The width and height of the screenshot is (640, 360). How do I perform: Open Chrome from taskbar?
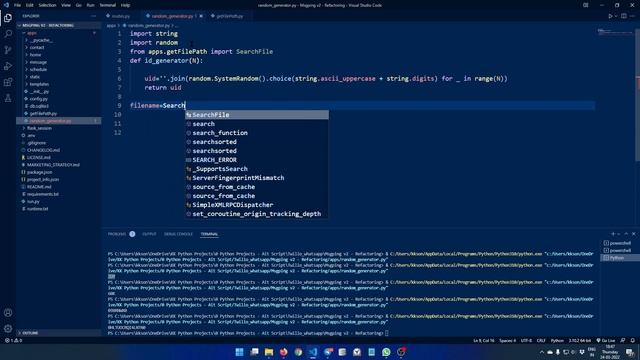tap(298, 352)
